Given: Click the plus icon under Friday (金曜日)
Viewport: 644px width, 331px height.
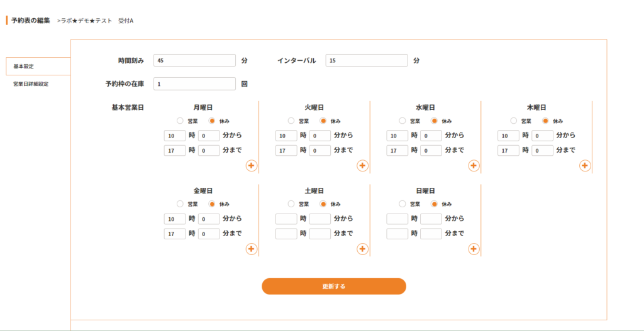Looking at the screenshot, I should coord(251,249).
